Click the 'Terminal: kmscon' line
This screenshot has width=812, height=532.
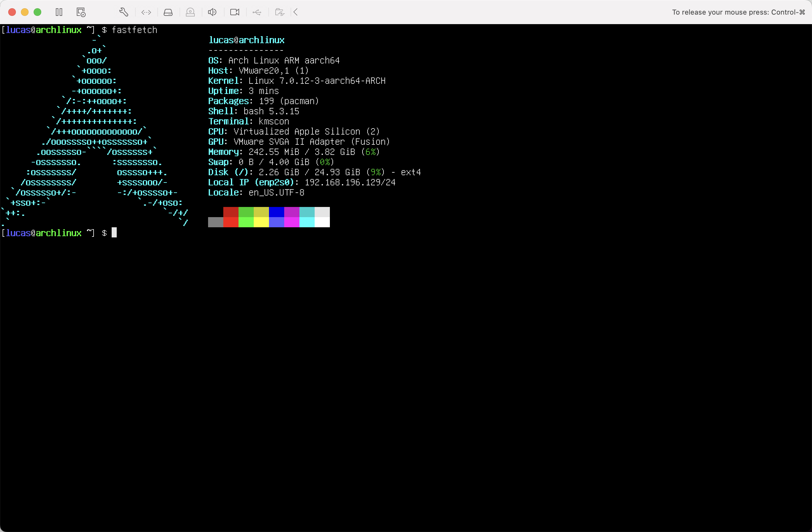tap(249, 122)
